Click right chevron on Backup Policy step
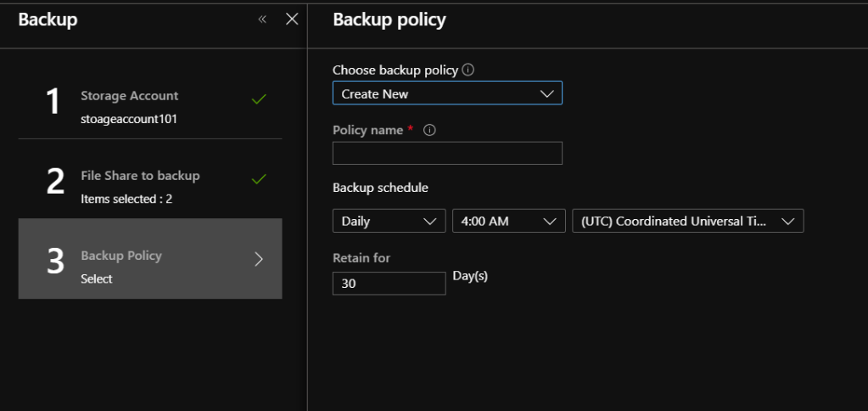 [x=260, y=260]
